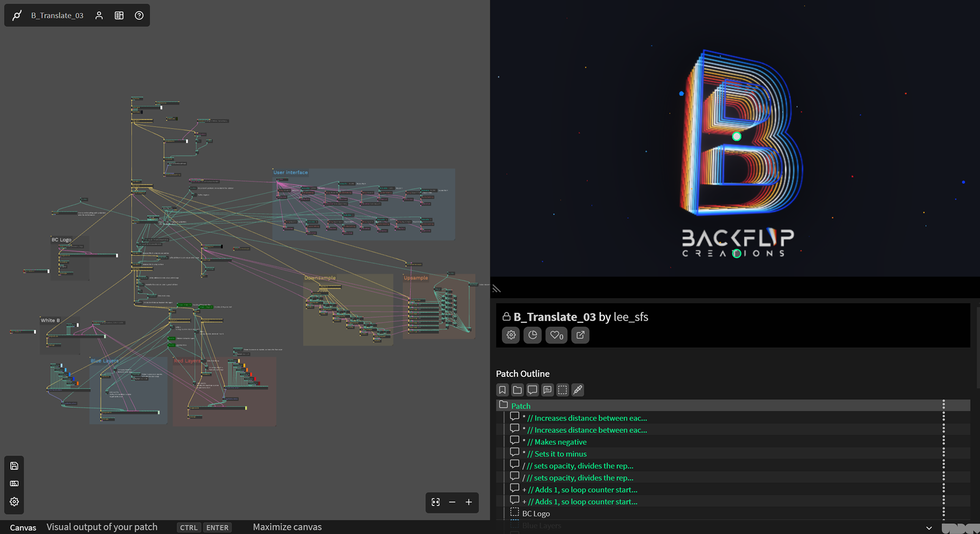Select the Blue Layers row in the outline
Viewport: 980px width, 534px height.
(x=733, y=526)
